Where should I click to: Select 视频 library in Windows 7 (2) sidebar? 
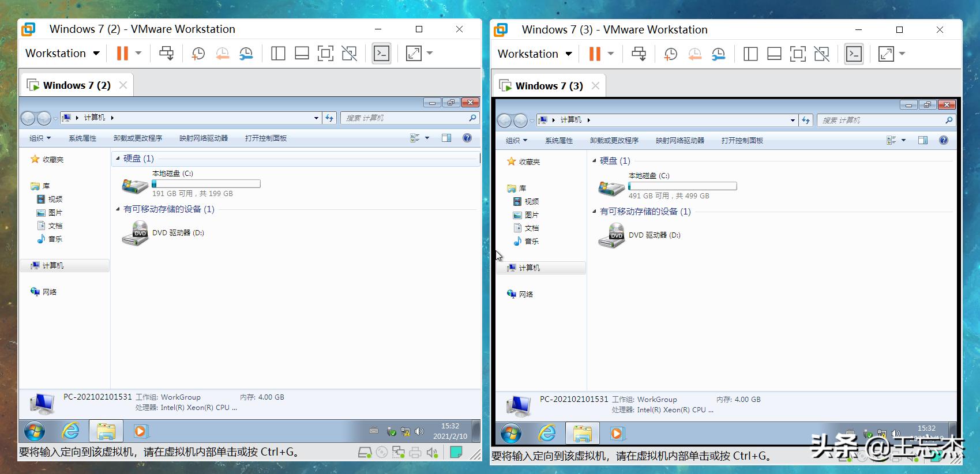click(x=50, y=199)
